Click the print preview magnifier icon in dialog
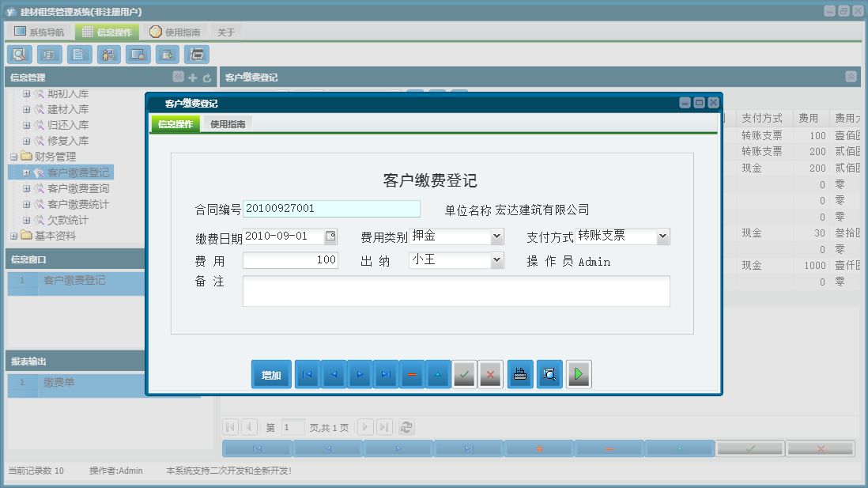Viewport: 868px width, 488px height. [549, 374]
